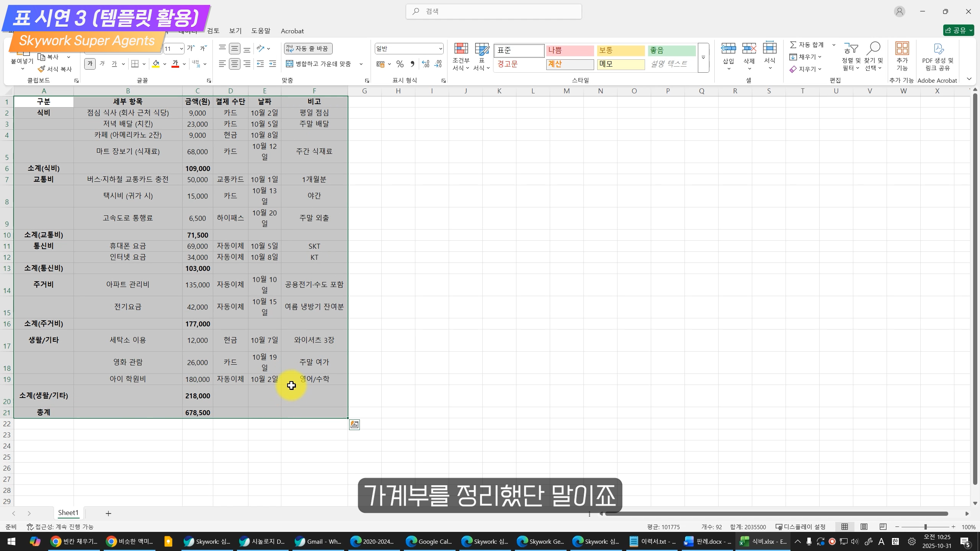Click the 검색 search box
The height and width of the screenshot is (551, 980).
click(494, 11)
